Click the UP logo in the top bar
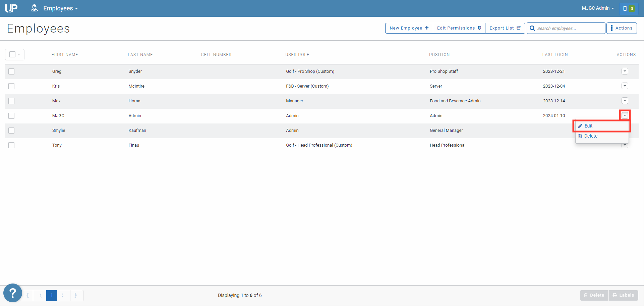The height and width of the screenshot is (306, 644). 10,8
